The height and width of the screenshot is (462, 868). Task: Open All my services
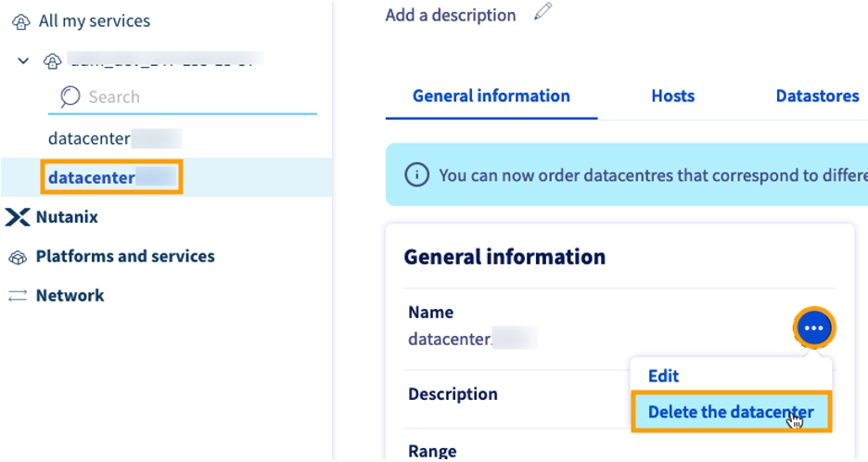95,21
